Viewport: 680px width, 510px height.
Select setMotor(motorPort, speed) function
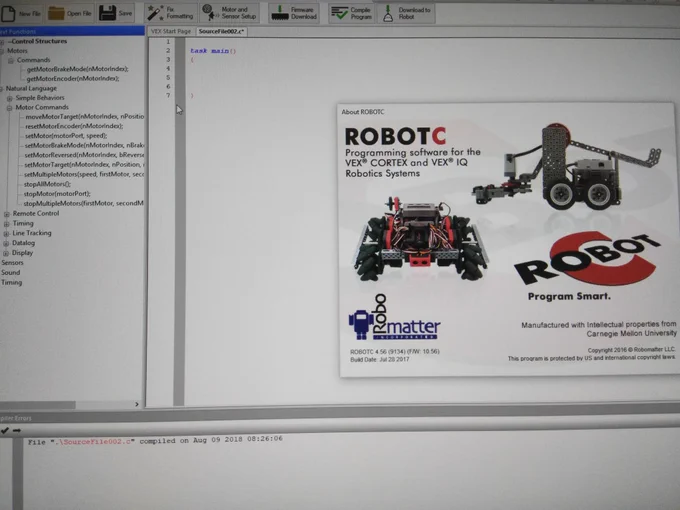66,136
